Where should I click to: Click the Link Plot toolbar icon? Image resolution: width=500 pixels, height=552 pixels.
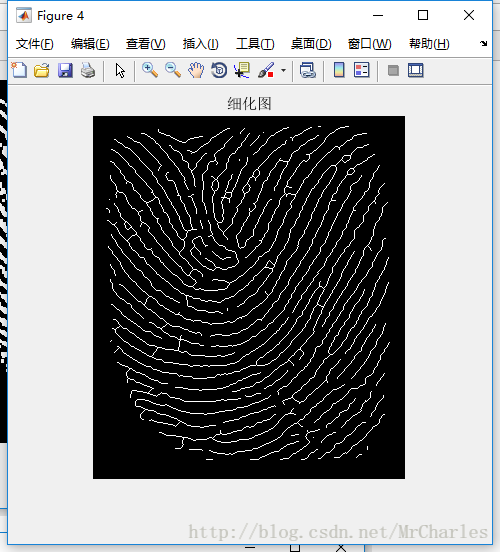coord(308,70)
